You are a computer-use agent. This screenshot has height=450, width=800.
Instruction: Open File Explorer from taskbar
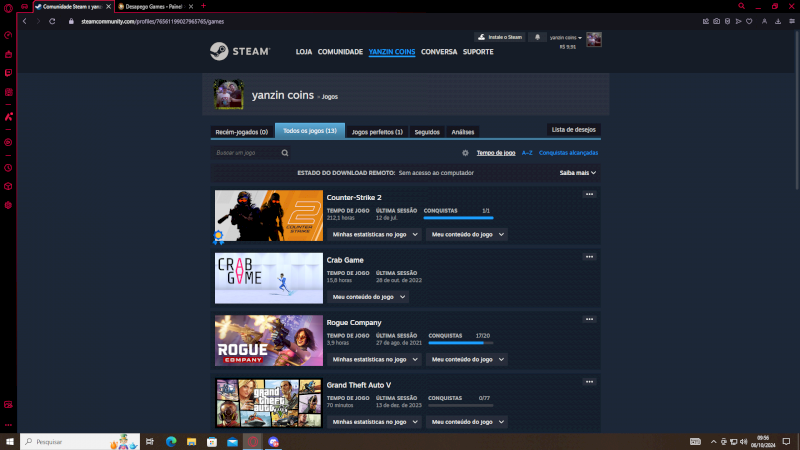(191, 442)
